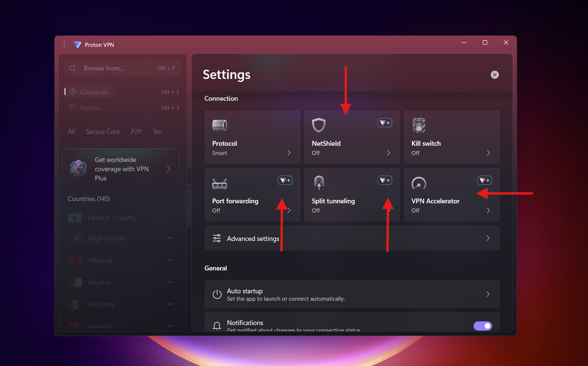Click the Afghanistan flag icon
The height and width of the screenshot is (366, 588).
(75, 238)
